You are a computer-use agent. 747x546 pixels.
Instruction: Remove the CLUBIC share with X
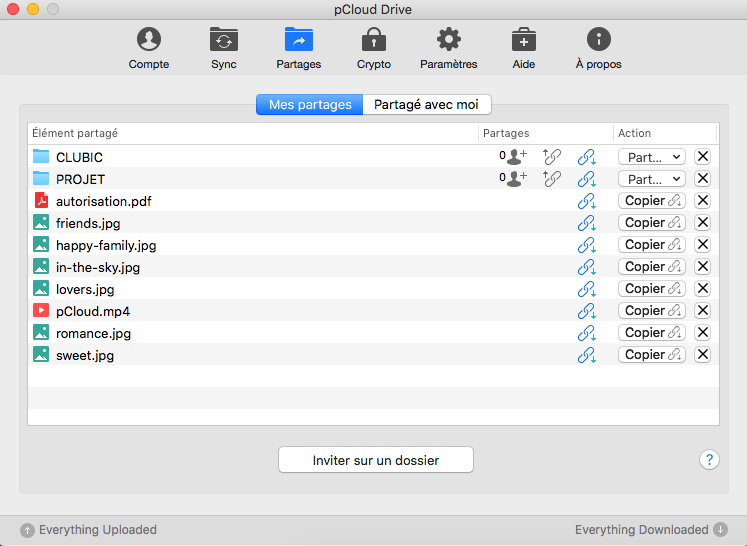pos(703,156)
